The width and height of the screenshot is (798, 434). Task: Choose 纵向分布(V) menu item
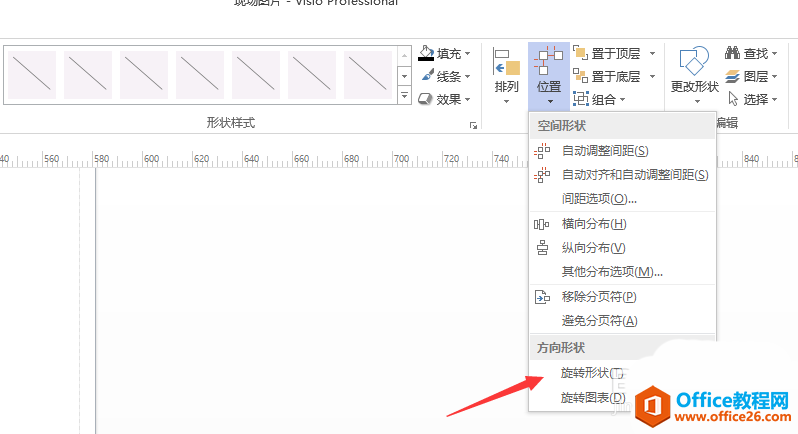(622, 248)
